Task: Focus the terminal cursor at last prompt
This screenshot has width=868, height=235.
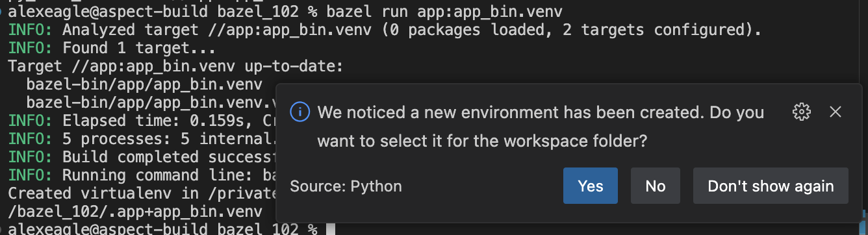Action: (330, 229)
